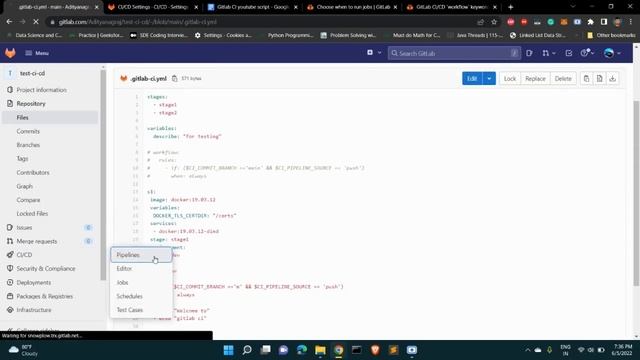Select Files under Repository
Viewport: 640px width, 360px height.
pos(22,118)
